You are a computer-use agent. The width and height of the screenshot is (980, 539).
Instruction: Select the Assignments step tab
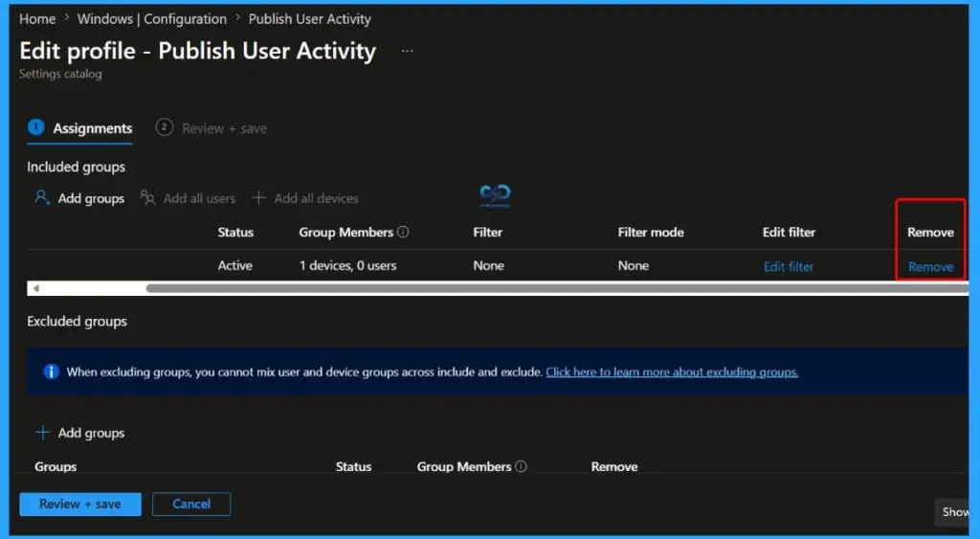[80, 128]
